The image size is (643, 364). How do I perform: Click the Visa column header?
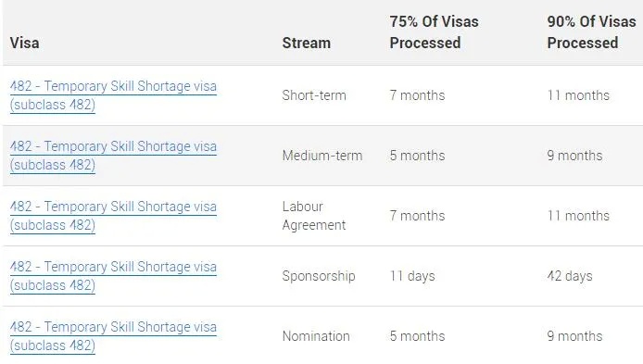[25, 43]
